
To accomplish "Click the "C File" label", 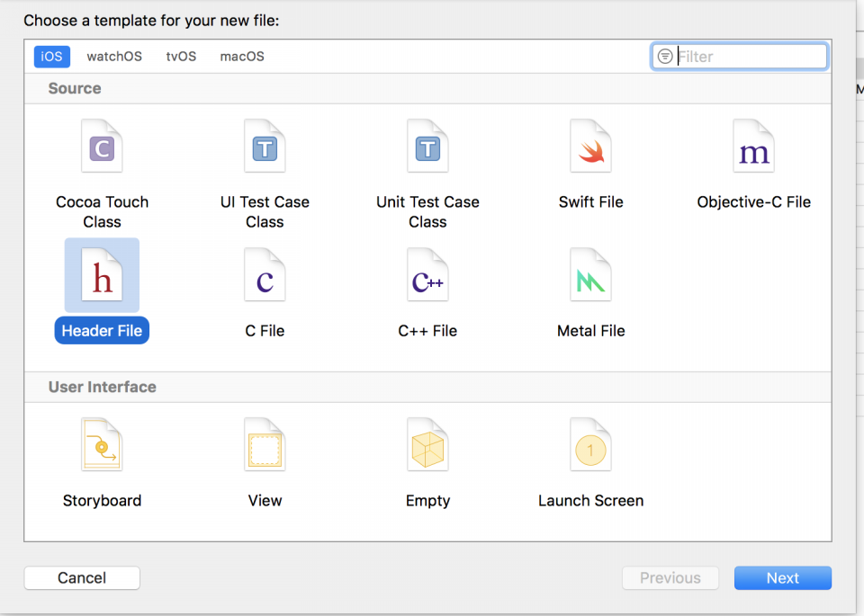I will click(265, 331).
